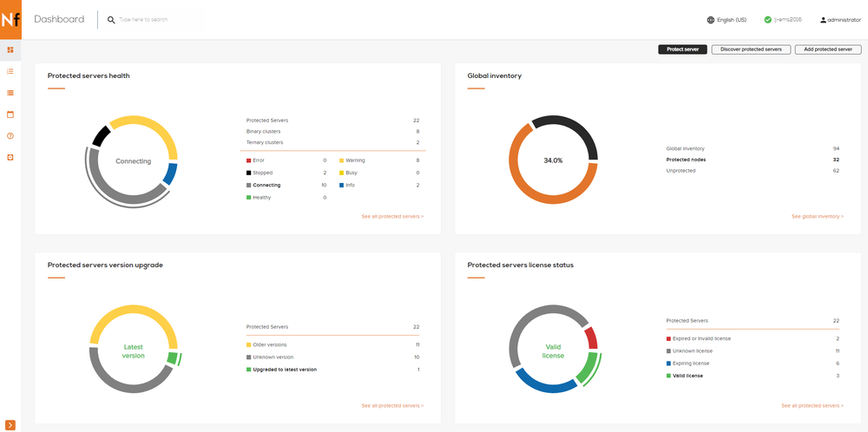The image size is (868, 432).
Task: Open the help question-mark sidebar icon
Action: [x=10, y=136]
